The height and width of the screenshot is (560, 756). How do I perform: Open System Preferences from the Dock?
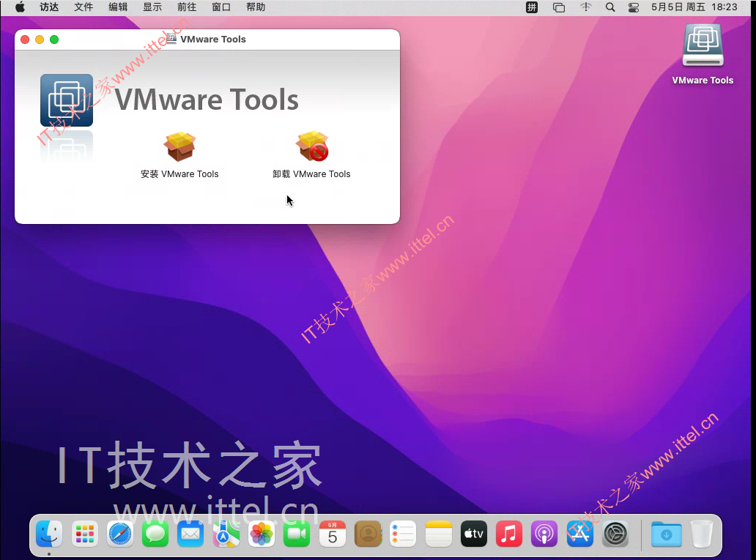coord(615,534)
